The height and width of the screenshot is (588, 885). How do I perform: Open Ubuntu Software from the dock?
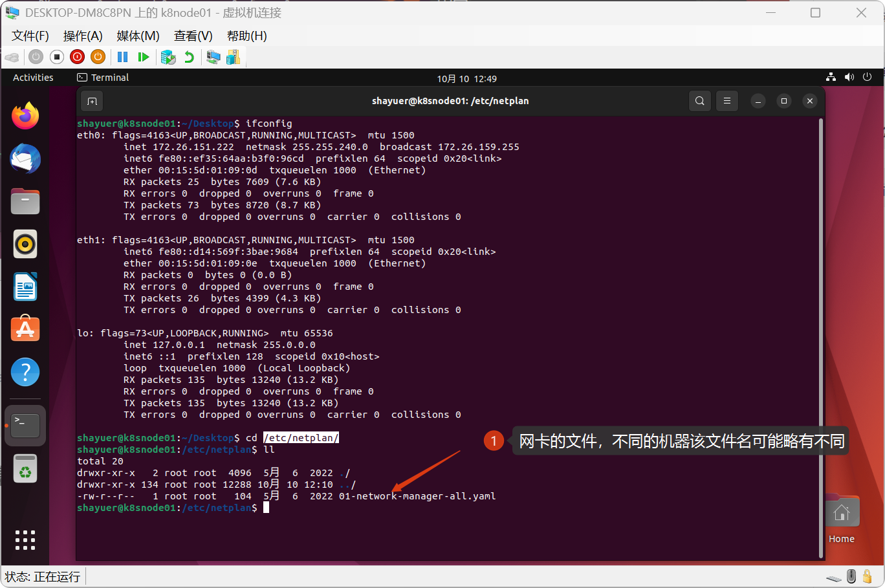25,329
